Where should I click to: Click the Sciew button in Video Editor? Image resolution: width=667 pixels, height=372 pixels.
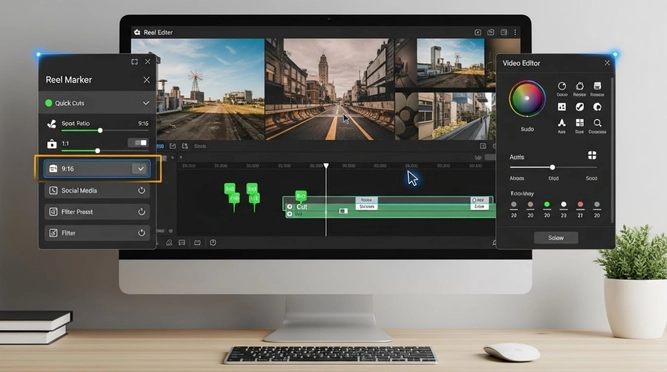556,238
